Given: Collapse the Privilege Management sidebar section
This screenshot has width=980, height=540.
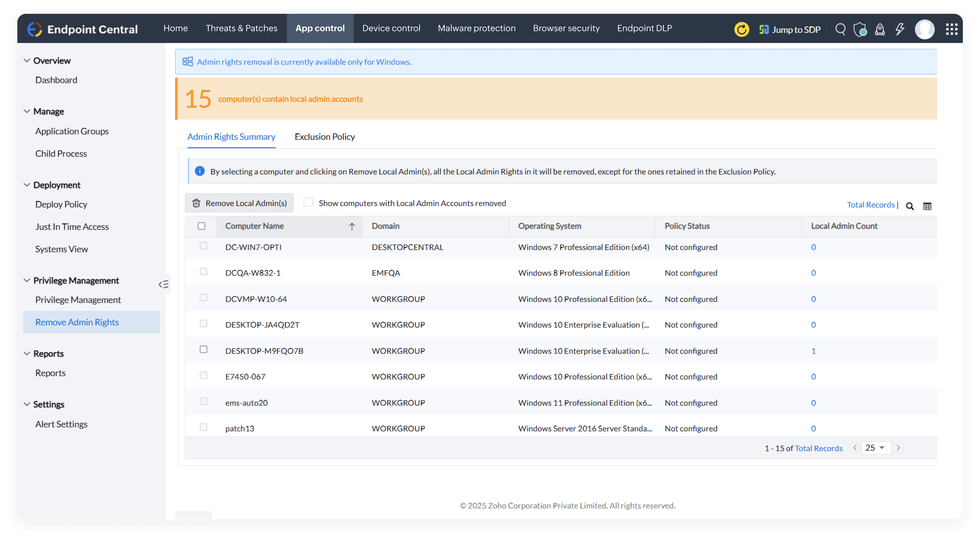Looking at the screenshot, I should 27,280.
